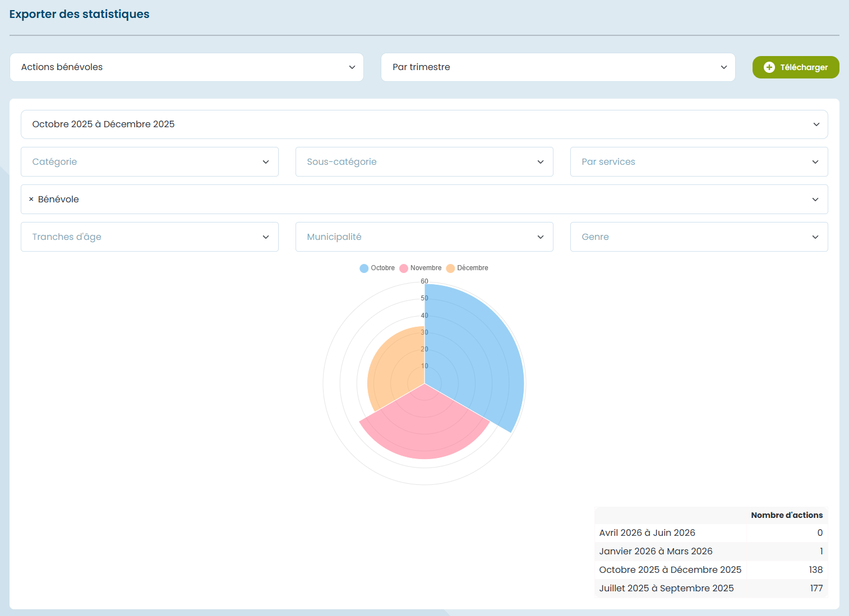The image size is (849, 616).
Task: Expand the Par trimestre selector
Action: click(557, 67)
